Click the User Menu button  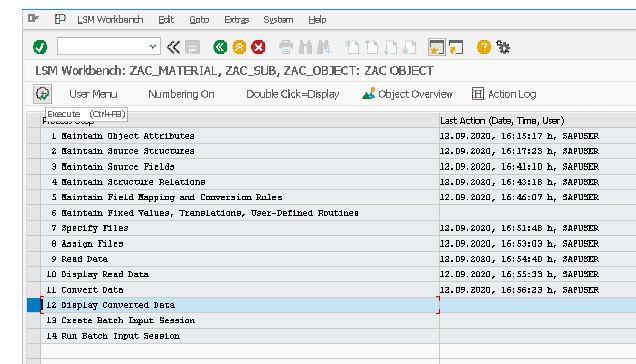(x=93, y=94)
